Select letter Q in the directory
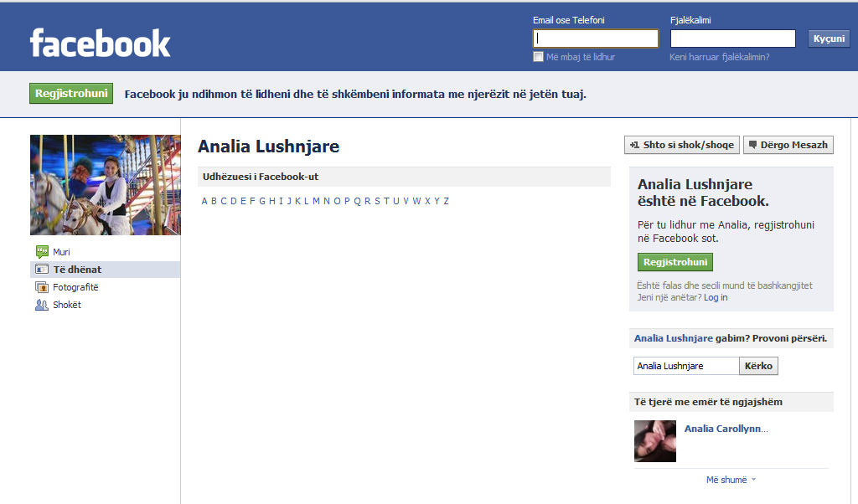The height and width of the screenshot is (504, 858). [357, 201]
